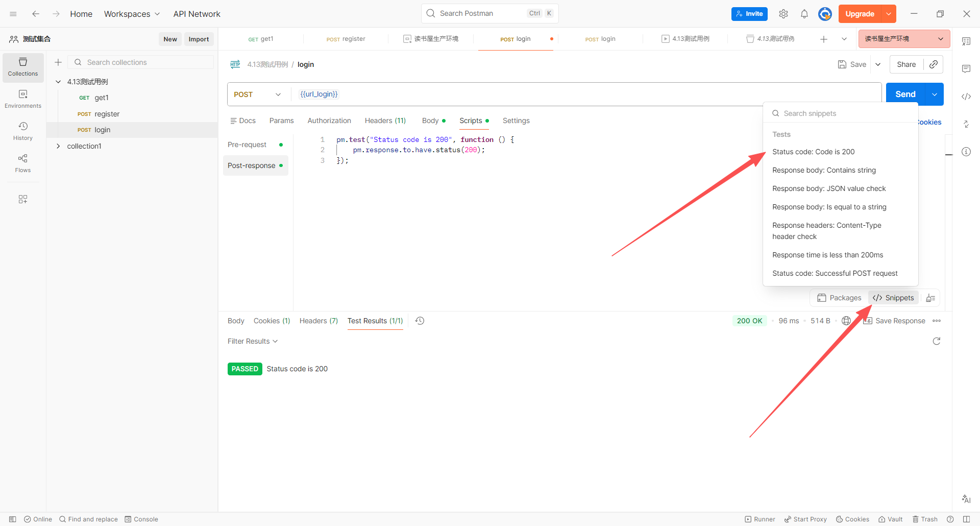
Task: Go back with the left arrow
Action: click(x=36, y=14)
